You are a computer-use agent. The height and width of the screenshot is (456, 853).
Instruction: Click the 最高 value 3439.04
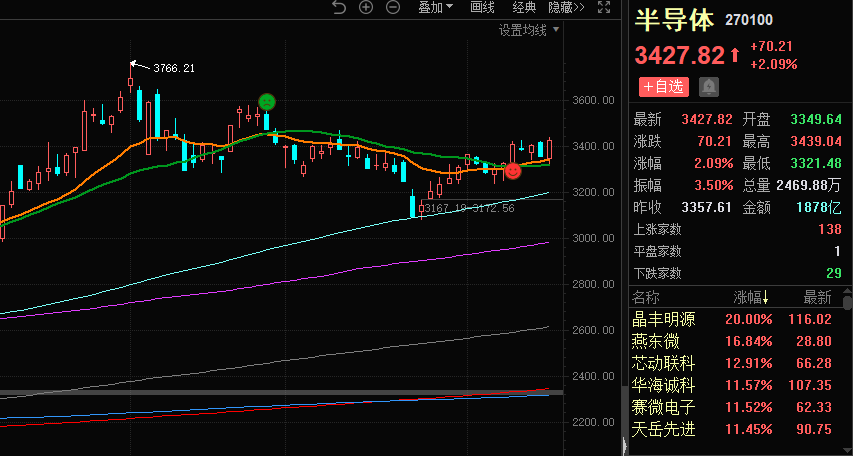[816, 142]
